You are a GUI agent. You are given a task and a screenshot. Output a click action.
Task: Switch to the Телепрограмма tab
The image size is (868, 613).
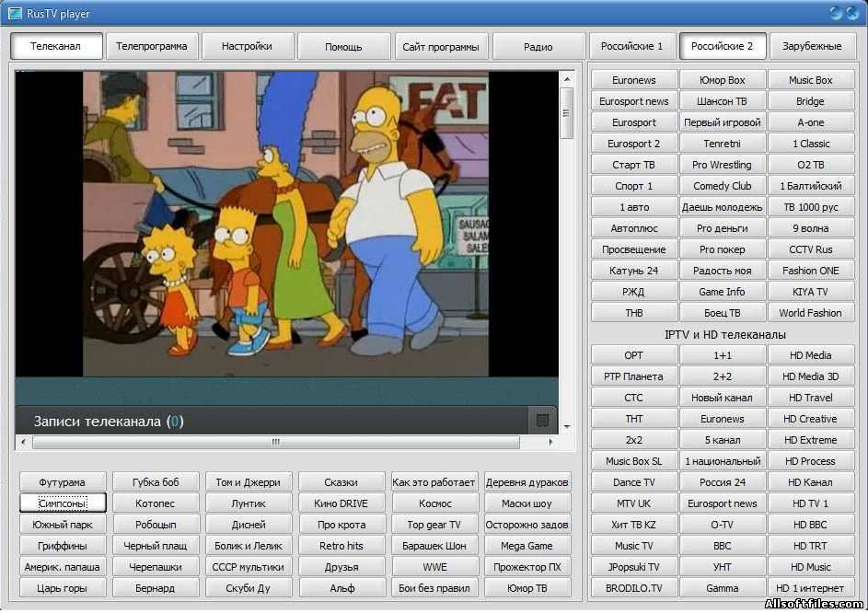click(152, 46)
